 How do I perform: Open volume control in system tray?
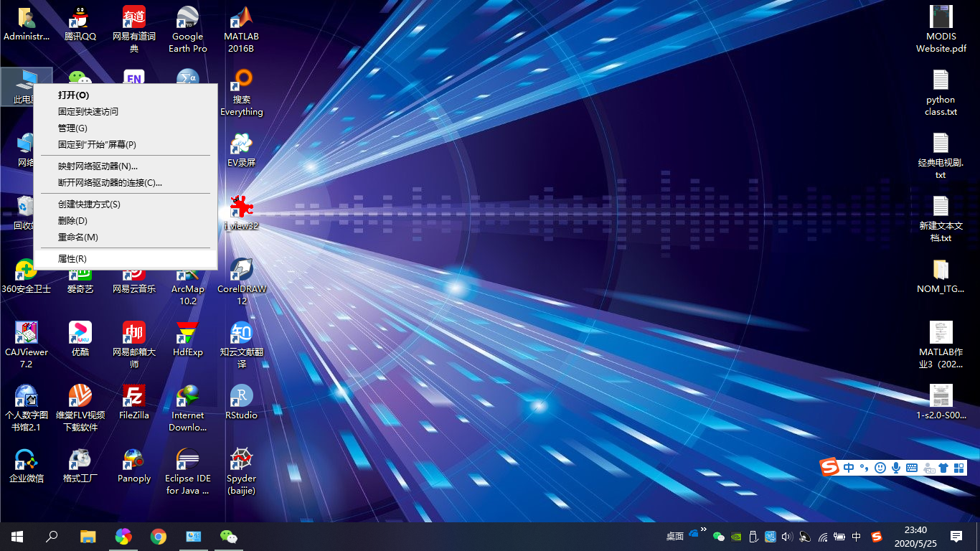click(787, 537)
